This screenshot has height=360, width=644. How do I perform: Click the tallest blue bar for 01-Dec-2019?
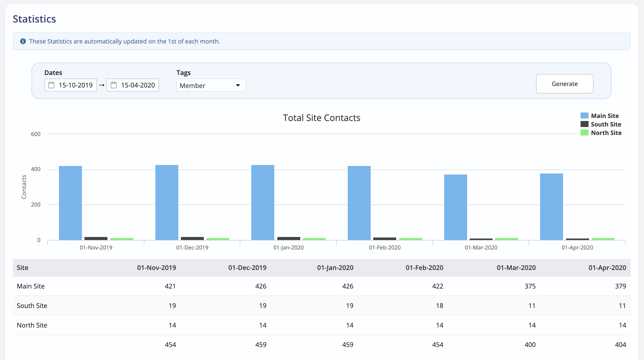(167, 203)
